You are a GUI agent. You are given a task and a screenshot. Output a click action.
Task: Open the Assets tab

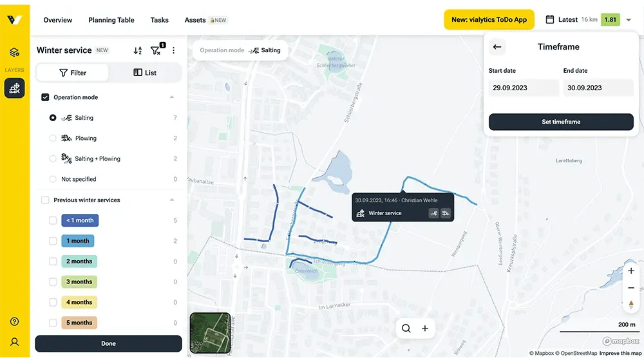195,20
